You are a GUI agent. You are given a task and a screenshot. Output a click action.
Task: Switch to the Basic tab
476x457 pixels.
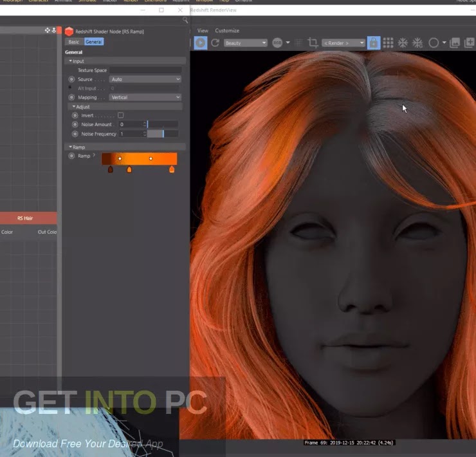tap(74, 42)
